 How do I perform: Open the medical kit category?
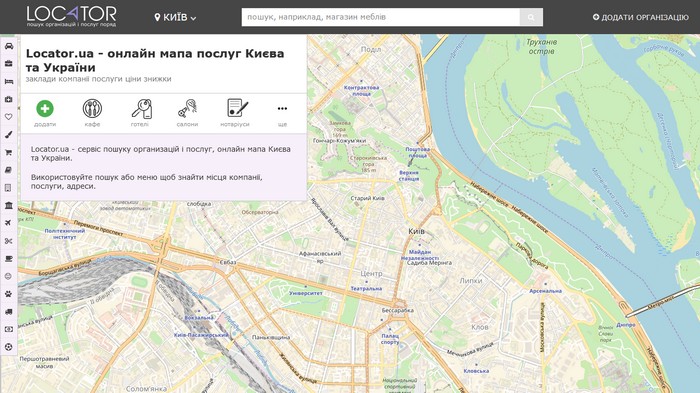click(8, 99)
